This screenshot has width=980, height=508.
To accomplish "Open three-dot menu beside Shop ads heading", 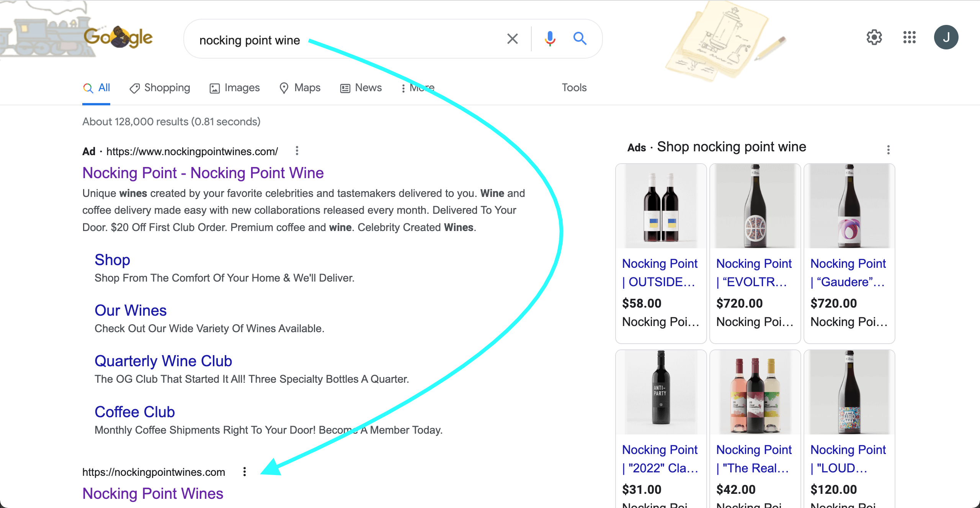I will click(888, 150).
